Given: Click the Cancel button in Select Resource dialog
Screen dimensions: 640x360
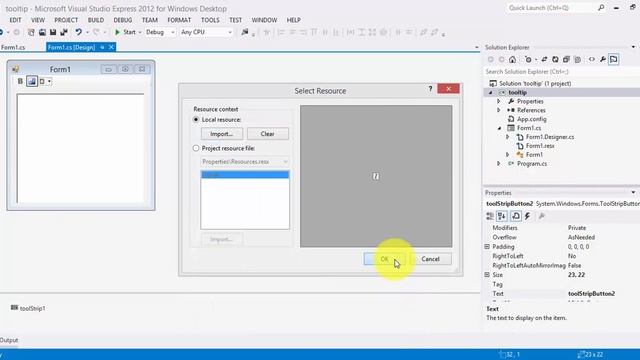Looking at the screenshot, I should (x=430, y=259).
